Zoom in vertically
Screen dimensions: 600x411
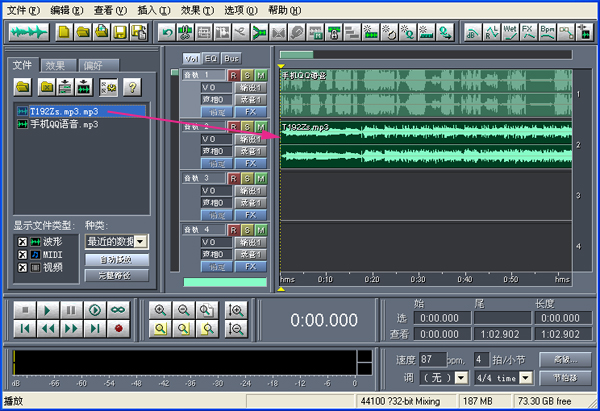pos(236,310)
